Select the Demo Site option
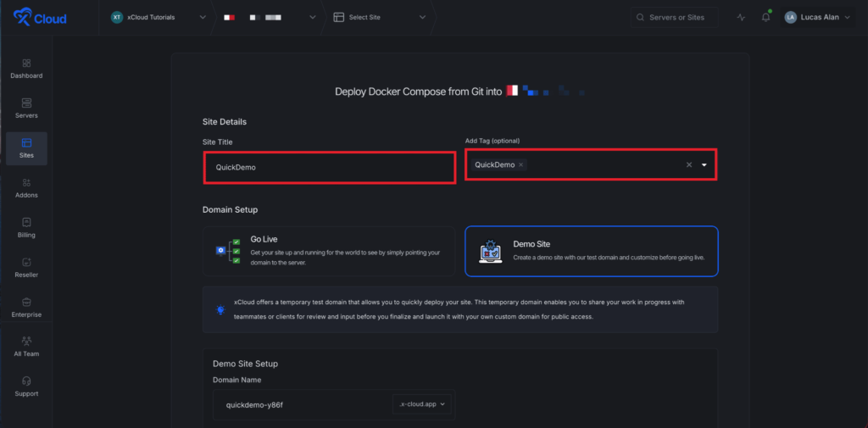 coord(591,251)
